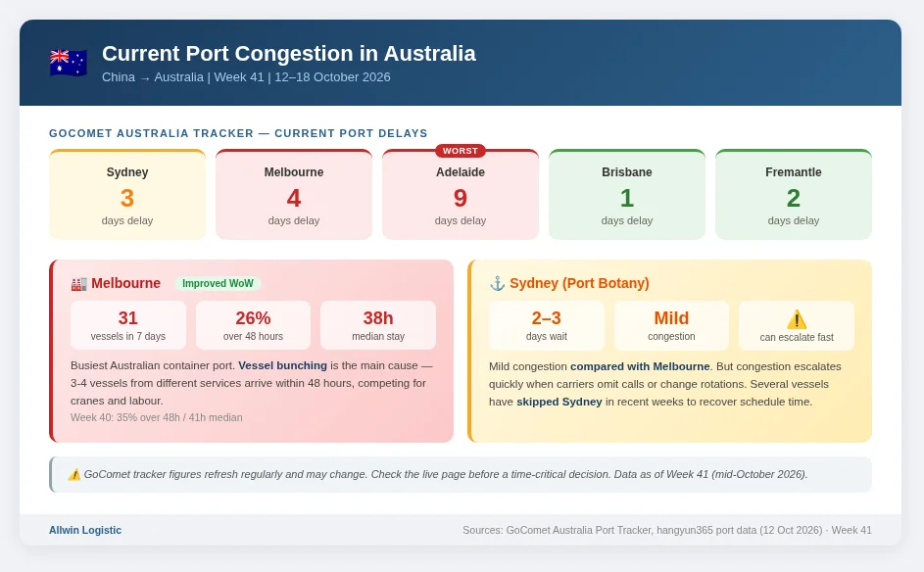
Task: Select the Sydney 3 days delay card
Action: [x=127, y=194]
